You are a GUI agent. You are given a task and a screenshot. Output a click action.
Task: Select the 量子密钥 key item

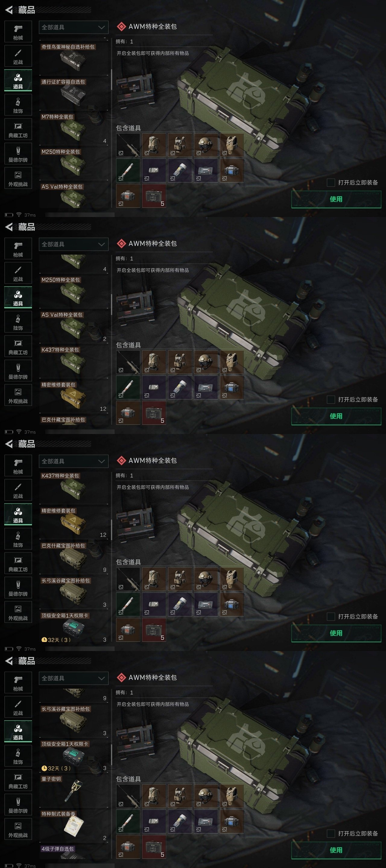point(74,791)
